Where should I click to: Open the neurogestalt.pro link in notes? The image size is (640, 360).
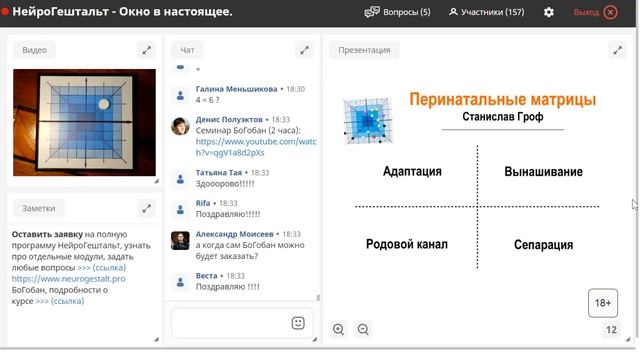pos(68,279)
